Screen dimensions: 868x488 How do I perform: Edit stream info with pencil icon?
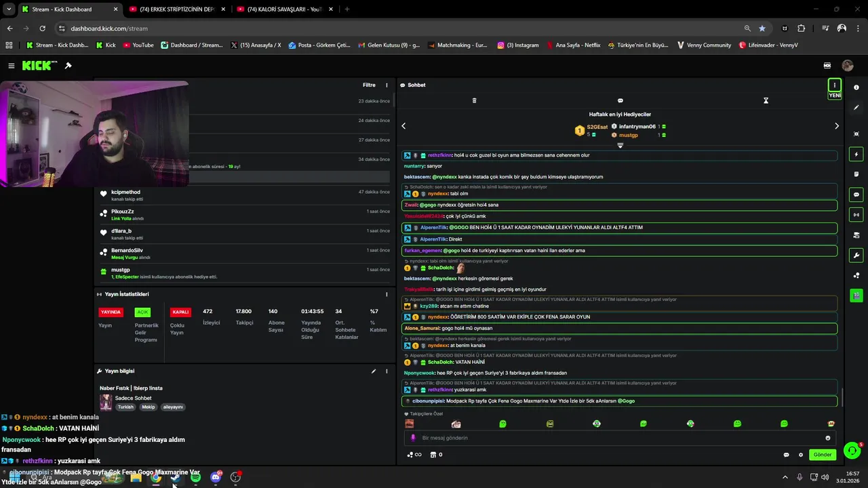click(373, 371)
